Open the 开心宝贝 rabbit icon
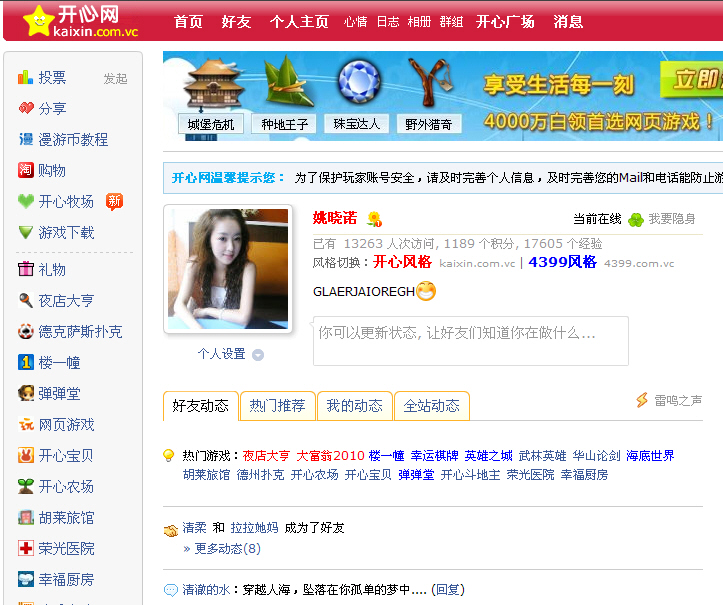 coord(26,455)
